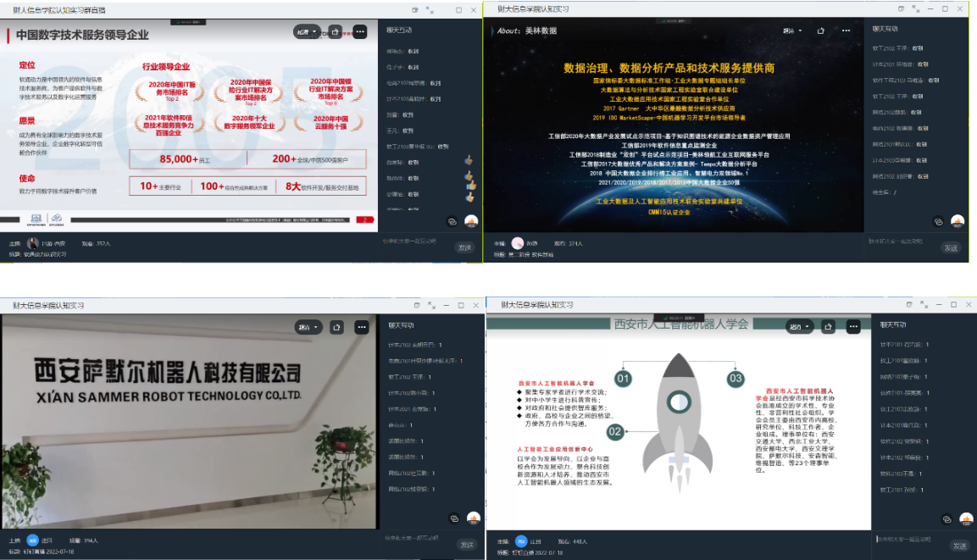Click chat bubble icon in 美林数据 window
The image size is (977, 560).
click(938, 222)
